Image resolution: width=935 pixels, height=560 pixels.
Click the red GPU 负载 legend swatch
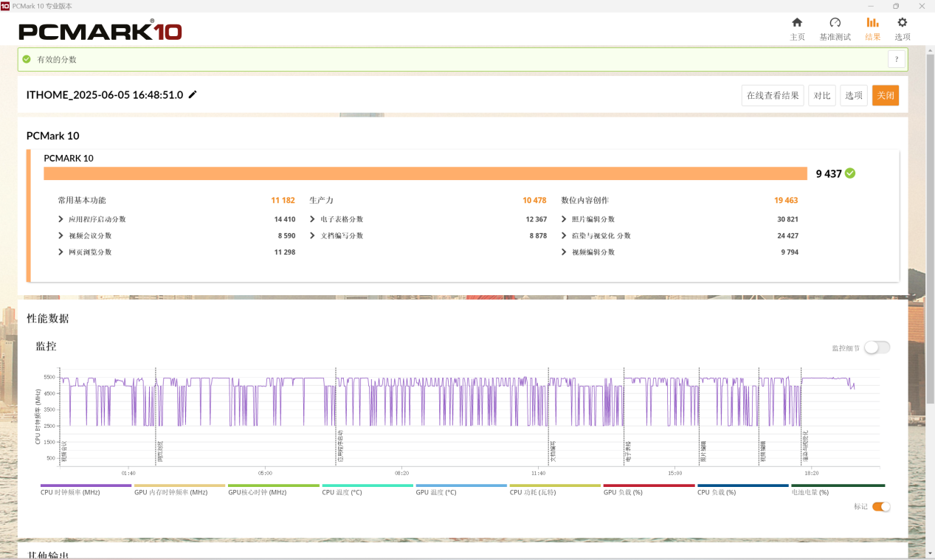[x=649, y=485]
